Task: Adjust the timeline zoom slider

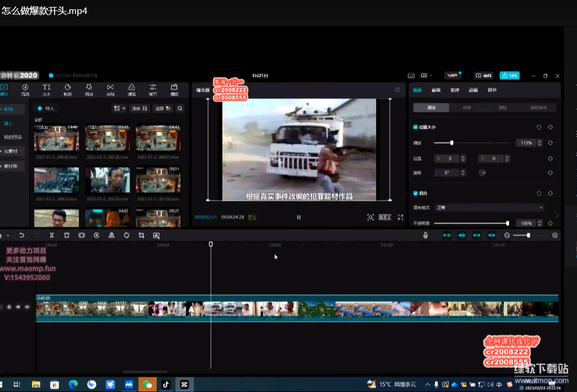Action: tap(528, 235)
